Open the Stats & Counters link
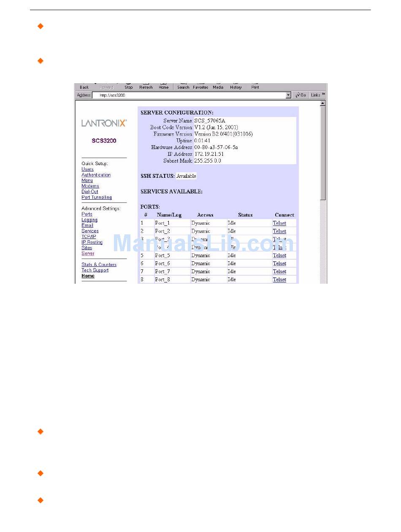Image resolution: width=401 pixels, height=532 pixels. [x=99, y=265]
